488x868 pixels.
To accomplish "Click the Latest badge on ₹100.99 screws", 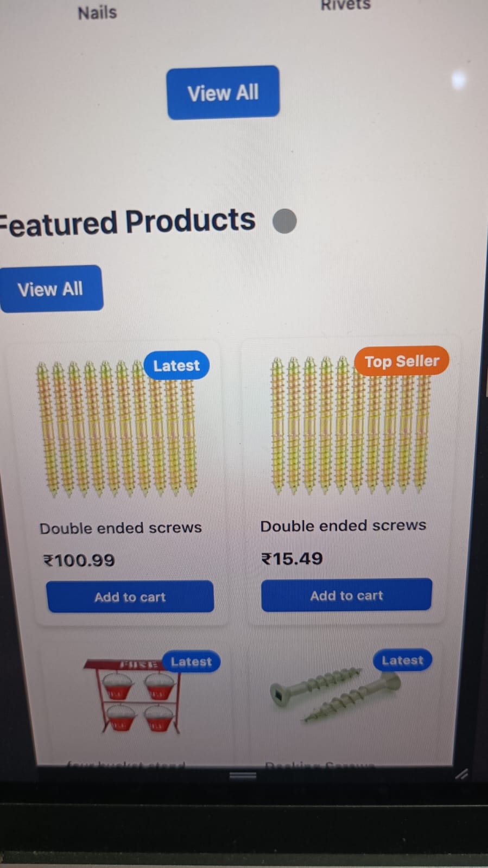I will (x=176, y=365).
